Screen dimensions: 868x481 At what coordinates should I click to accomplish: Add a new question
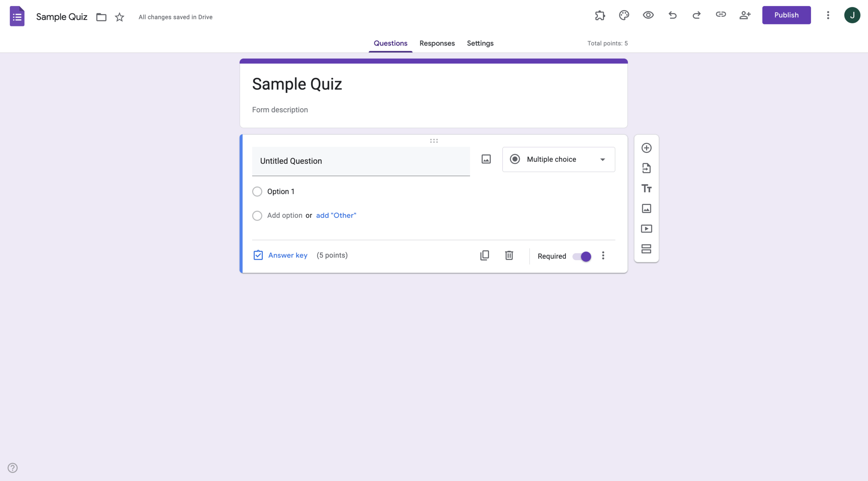pyautogui.click(x=646, y=148)
